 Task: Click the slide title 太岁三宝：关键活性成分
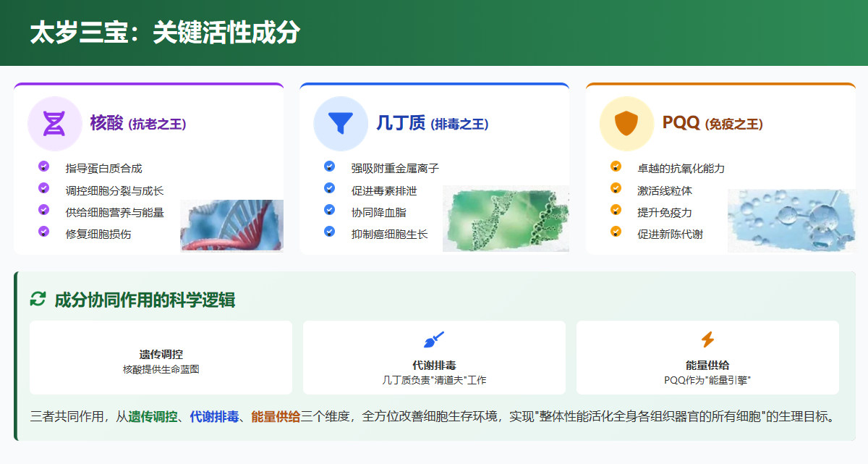pyautogui.click(x=164, y=33)
